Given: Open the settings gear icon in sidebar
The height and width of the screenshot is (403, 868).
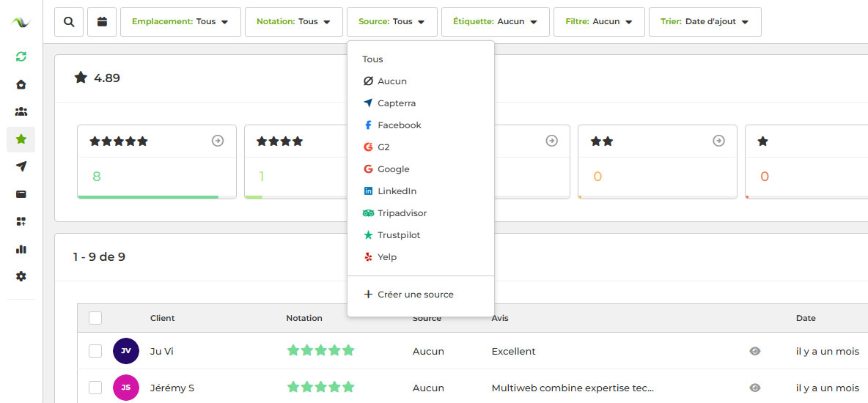Looking at the screenshot, I should [x=21, y=276].
